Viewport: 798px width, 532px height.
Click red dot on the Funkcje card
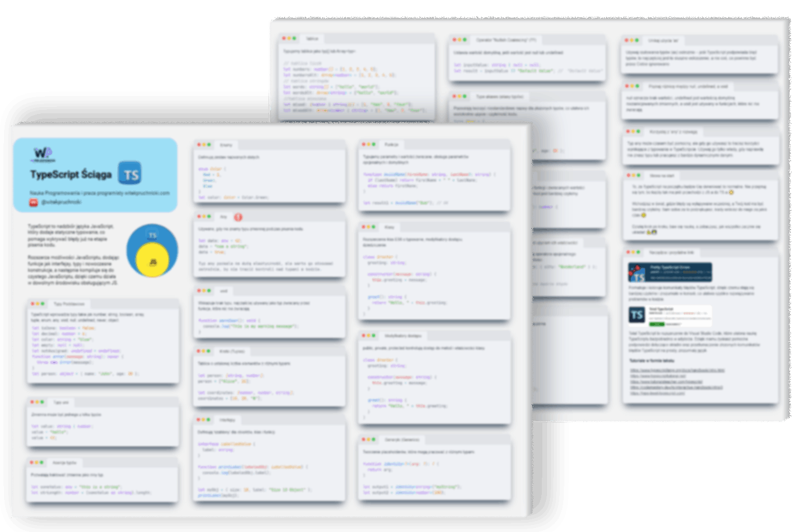click(364, 145)
